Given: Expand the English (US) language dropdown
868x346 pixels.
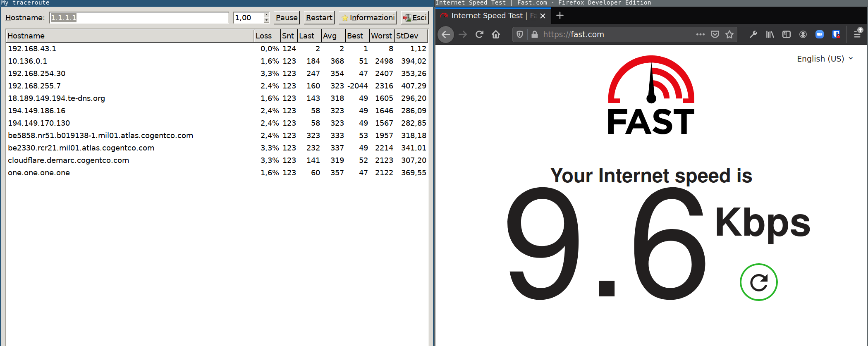Looking at the screenshot, I should (x=825, y=59).
